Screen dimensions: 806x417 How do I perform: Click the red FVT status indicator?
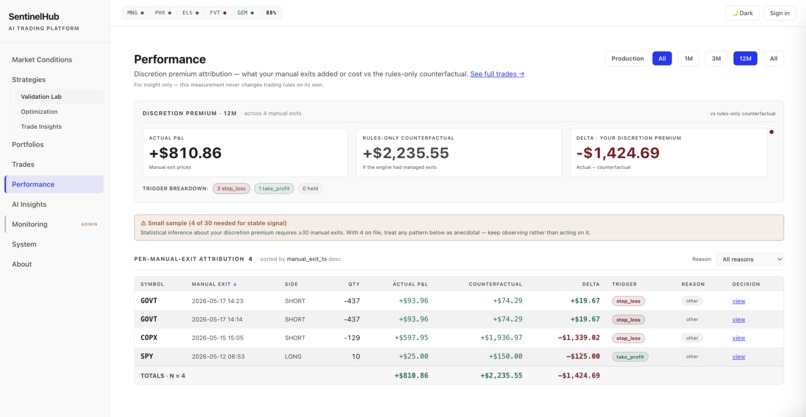point(218,13)
